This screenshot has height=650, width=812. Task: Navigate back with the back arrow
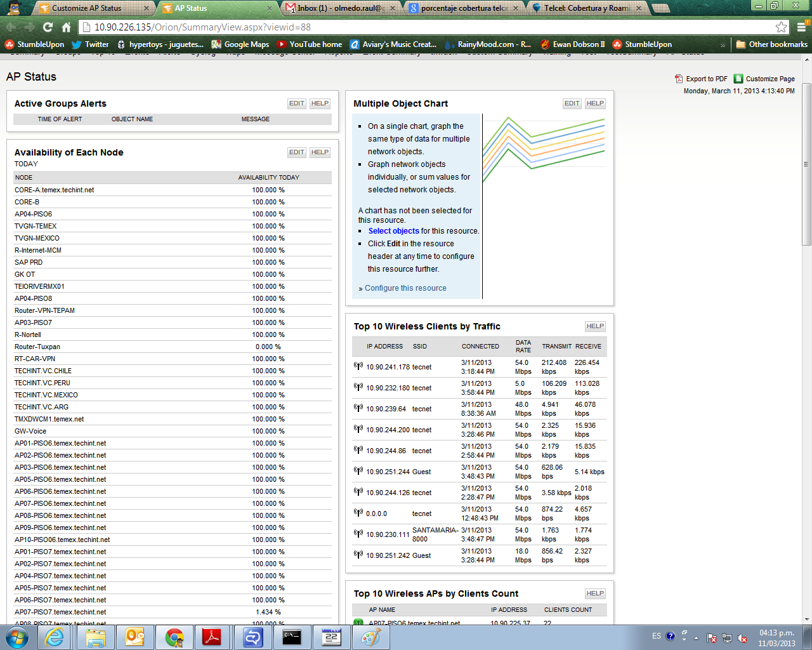11,27
